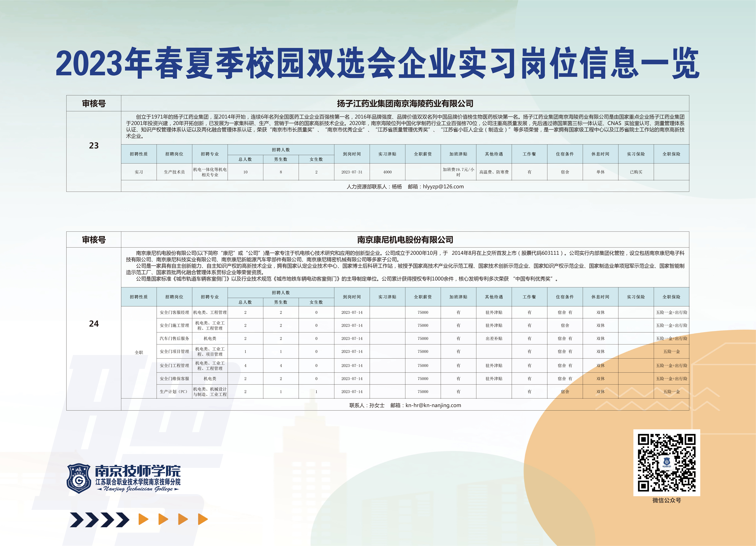Click 汽车门售后服务 position cell
756x546 pixels.
pos(174,338)
